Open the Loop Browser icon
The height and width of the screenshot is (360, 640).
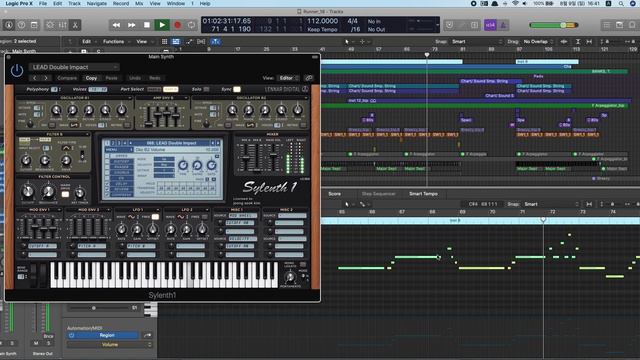(x=632, y=25)
